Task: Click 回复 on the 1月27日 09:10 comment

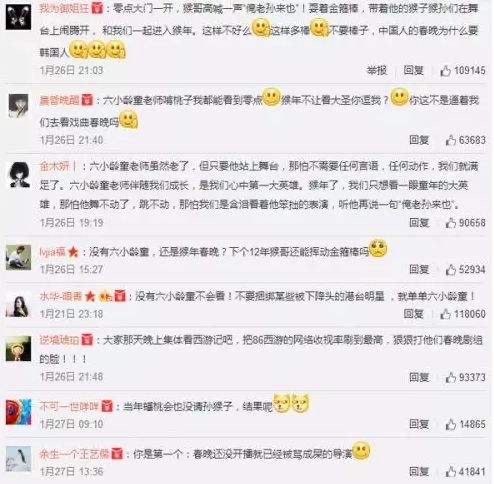Action: [419, 424]
